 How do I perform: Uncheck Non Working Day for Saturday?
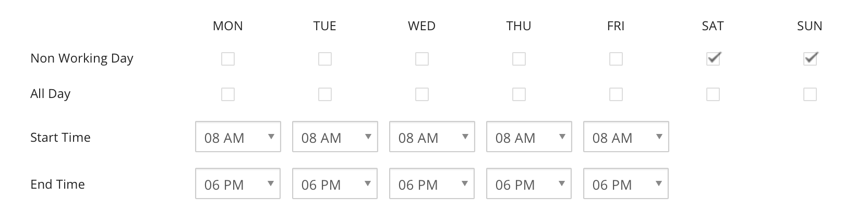point(713,59)
